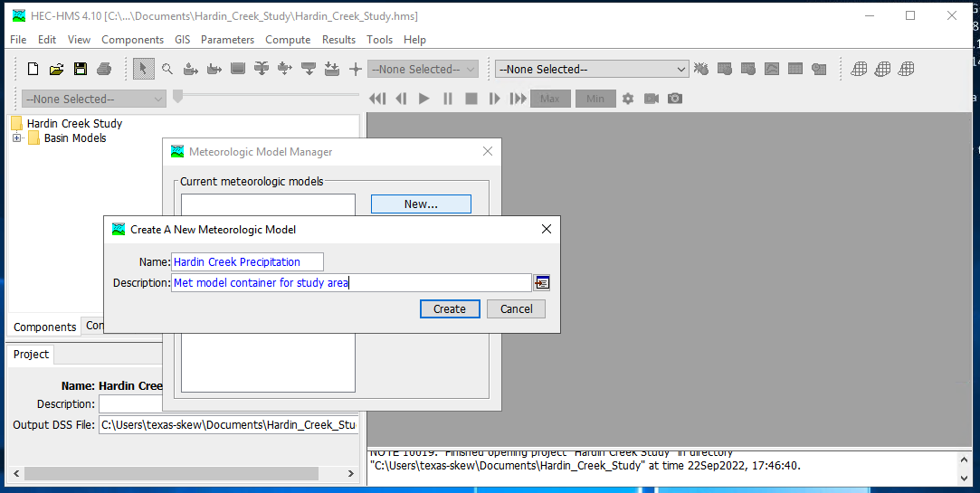Choose the Subbasin creation tool
Image resolution: width=980 pixels, height=493 pixels.
tap(191, 69)
